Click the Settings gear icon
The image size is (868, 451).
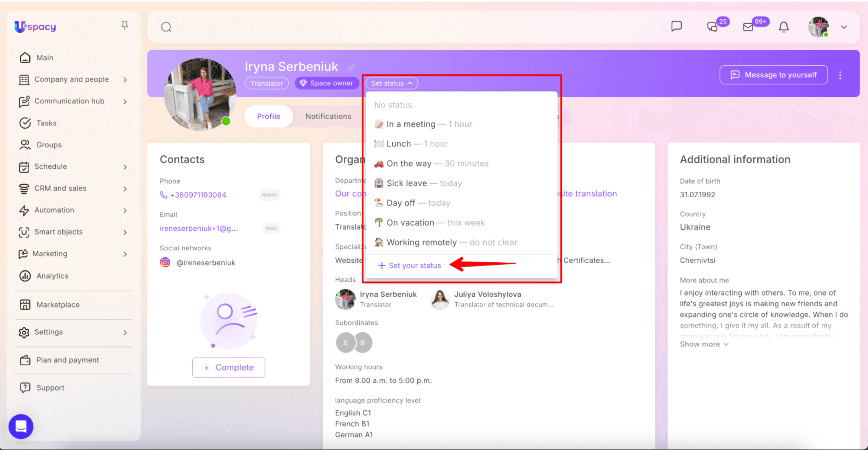(24, 332)
